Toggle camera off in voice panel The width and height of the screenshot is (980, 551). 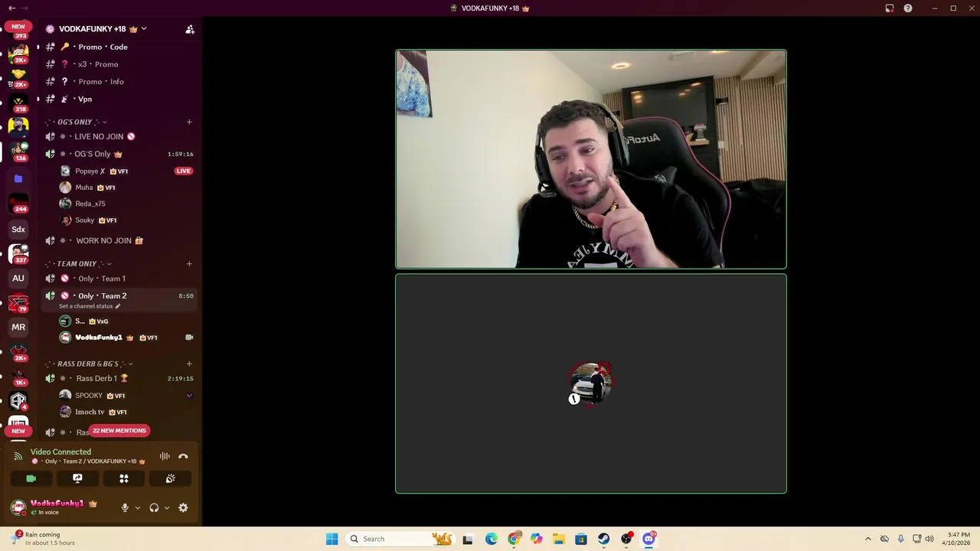pos(31,478)
